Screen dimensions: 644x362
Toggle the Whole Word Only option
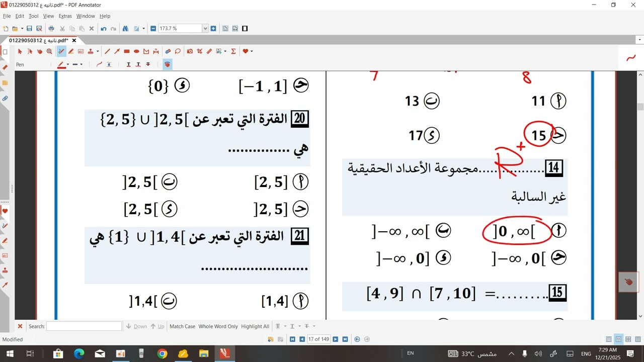218,326
